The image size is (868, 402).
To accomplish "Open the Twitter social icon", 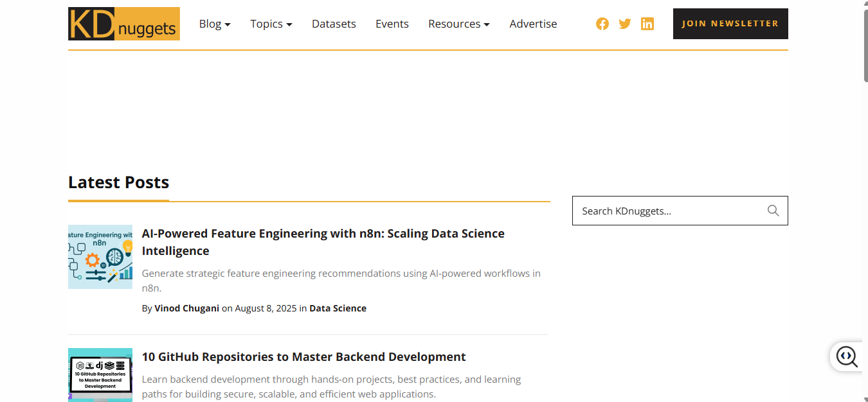I will [625, 24].
